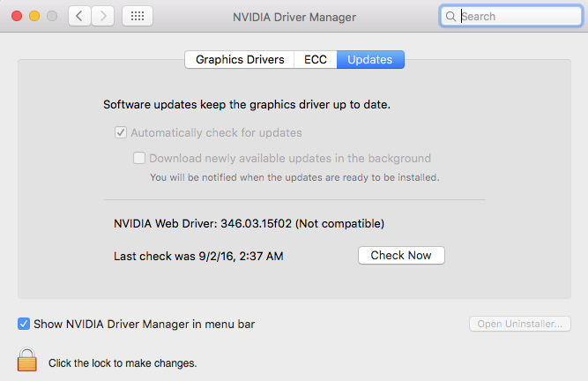Viewport: 588px width, 381px height.
Task: Select the Updates tab
Action: 370,60
